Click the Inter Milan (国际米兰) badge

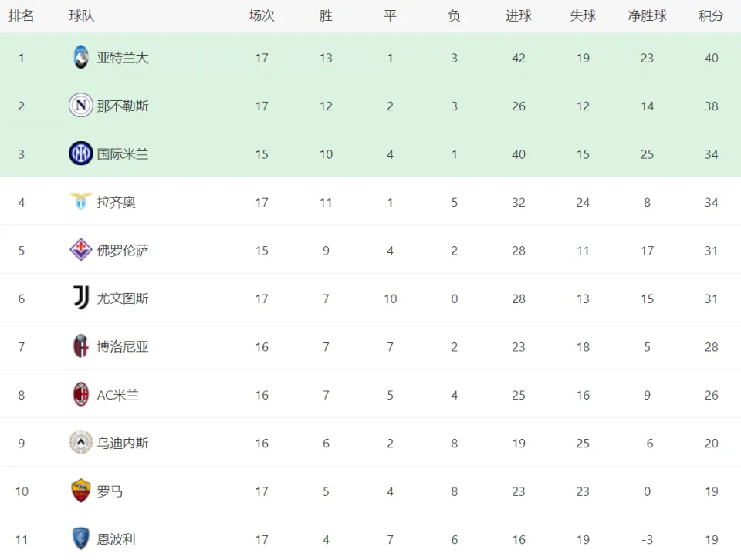pos(81,153)
